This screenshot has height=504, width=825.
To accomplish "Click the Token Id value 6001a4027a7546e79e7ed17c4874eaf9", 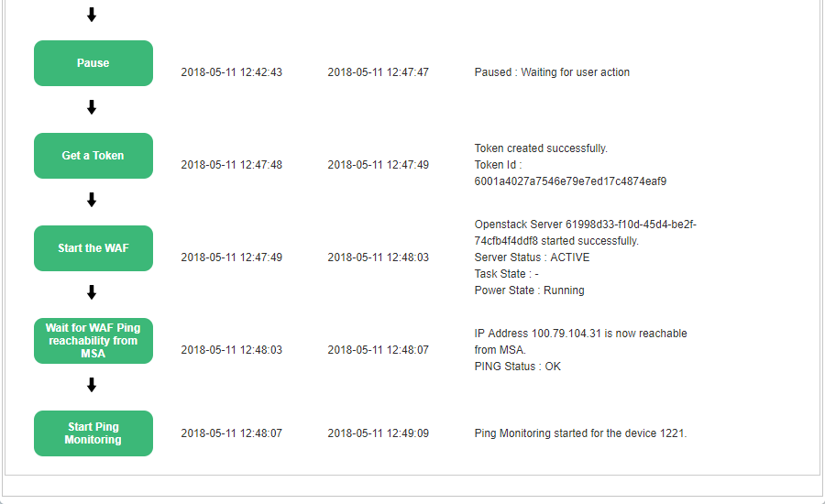I will click(x=570, y=181).
